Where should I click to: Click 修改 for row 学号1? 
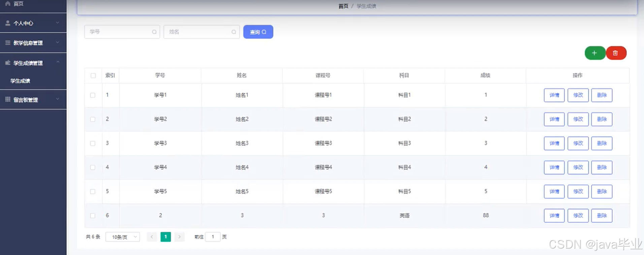pyautogui.click(x=578, y=95)
